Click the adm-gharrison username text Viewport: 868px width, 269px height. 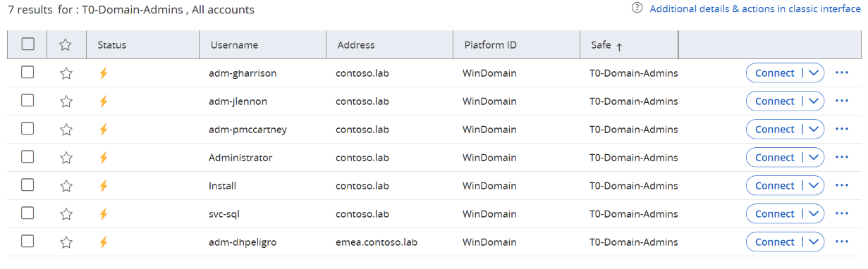[243, 73]
